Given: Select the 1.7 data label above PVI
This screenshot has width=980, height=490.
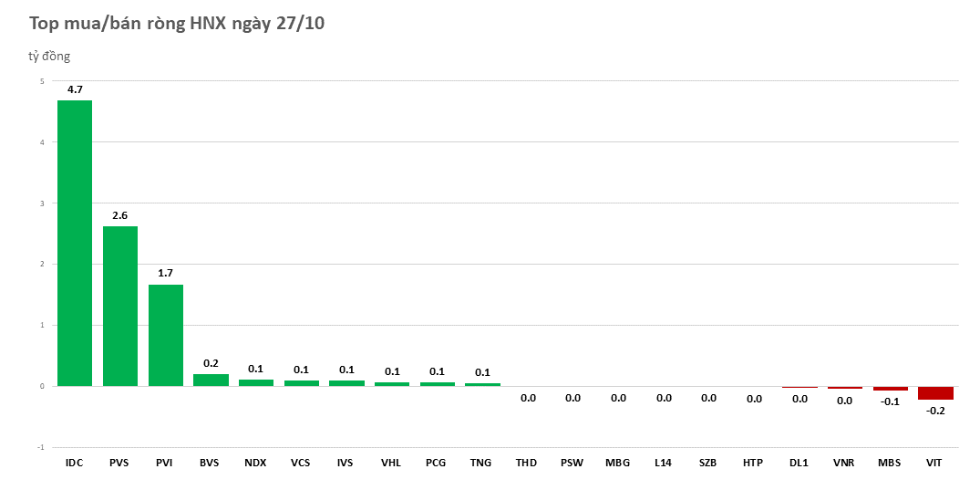Looking at the screenshot, I should pyautogui.click(x=166, y=273).
